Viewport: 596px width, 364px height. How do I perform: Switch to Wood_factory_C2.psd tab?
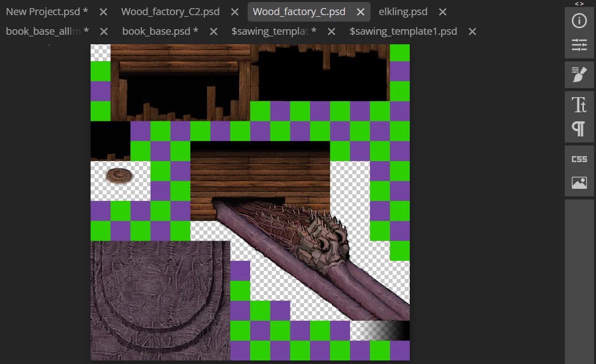[170, 12]
